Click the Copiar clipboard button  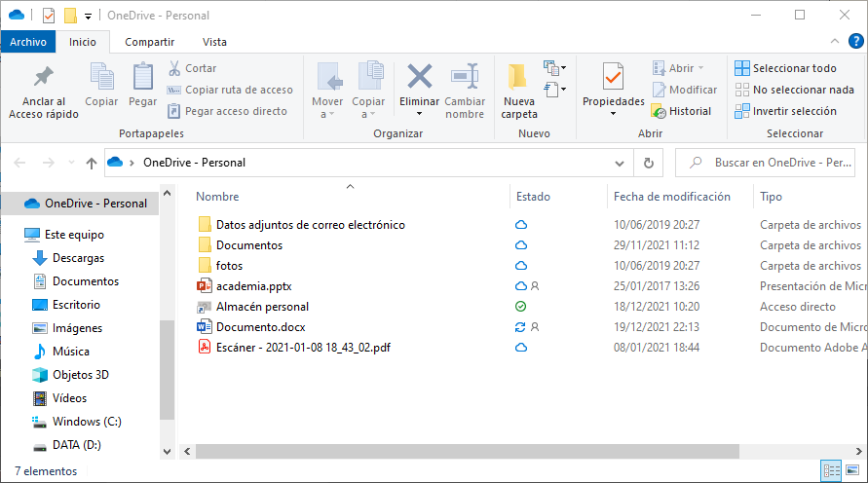click(x=102, y=85)
